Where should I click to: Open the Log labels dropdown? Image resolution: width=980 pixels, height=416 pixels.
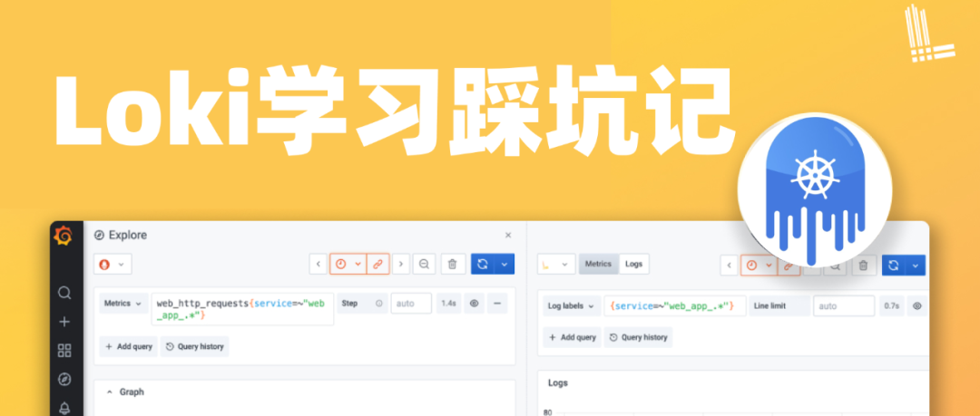pyautogui.click(x=572, y=306)
